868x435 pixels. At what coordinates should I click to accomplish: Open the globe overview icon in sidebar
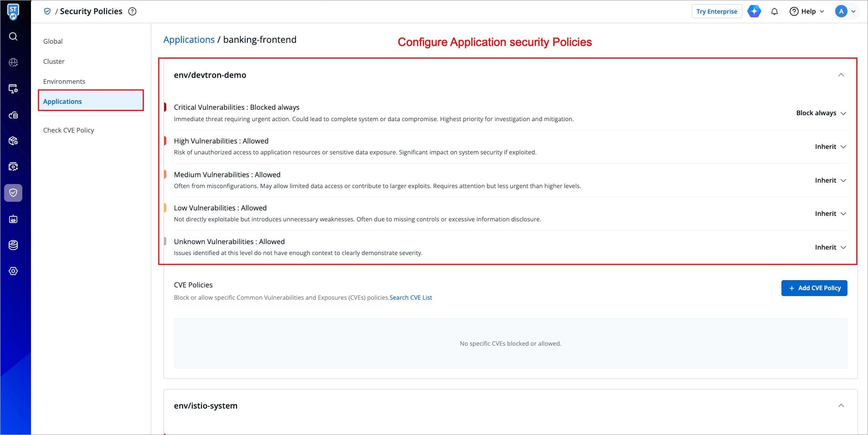click(x=13, y=62)
